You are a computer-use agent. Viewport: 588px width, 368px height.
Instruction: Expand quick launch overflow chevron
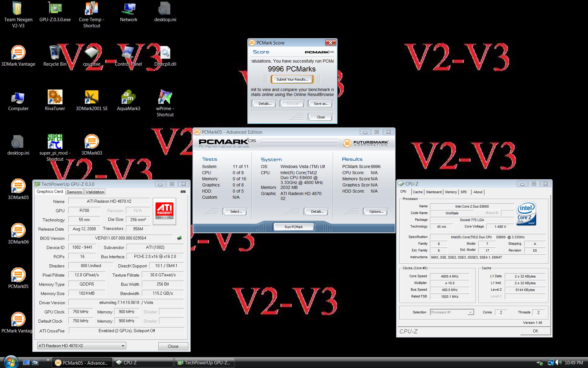tap(48, 360)
